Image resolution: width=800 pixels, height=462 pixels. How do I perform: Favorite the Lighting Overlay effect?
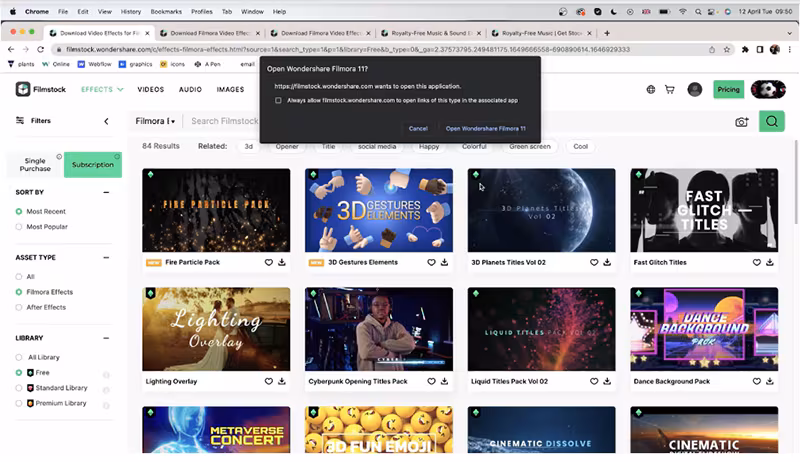pyautogui.click(x=268, y=381)
